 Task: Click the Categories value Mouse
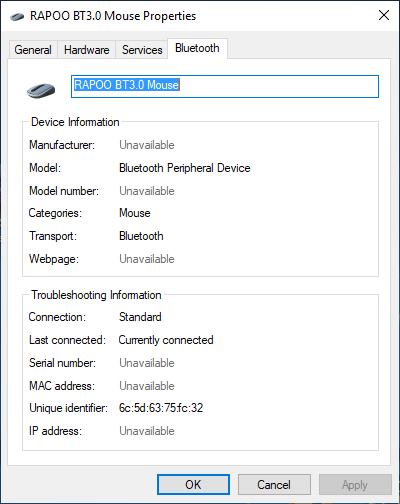tap(135, 213)
